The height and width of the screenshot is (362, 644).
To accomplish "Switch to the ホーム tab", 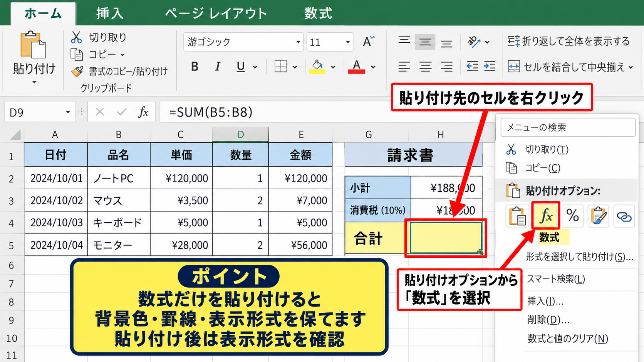I will click(x=43, y=13).
